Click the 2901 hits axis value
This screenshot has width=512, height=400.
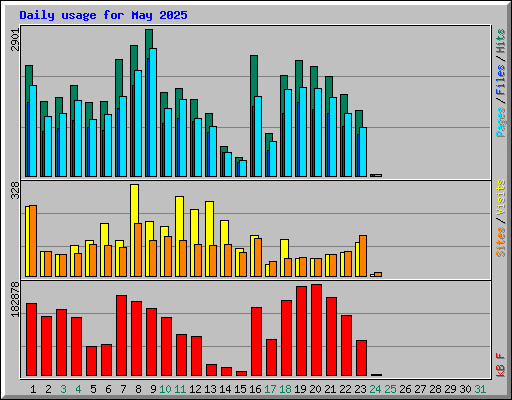point(15,40)
